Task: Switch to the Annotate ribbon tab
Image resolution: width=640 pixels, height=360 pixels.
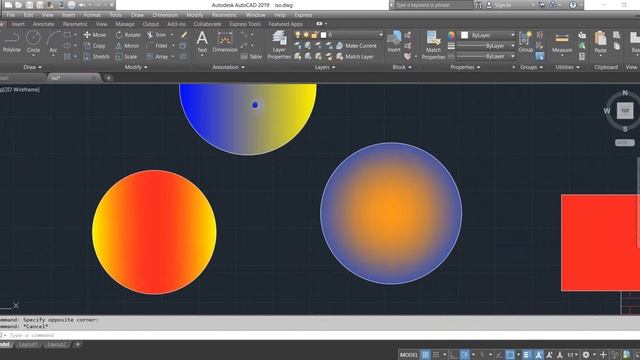Action: 43,24
